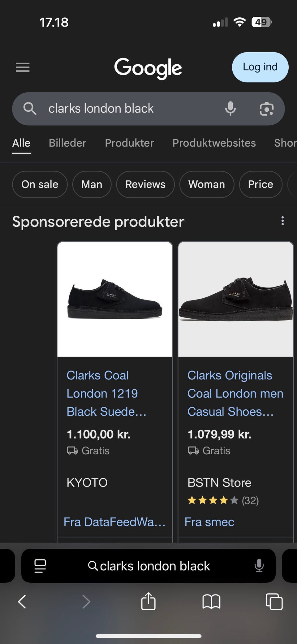Tap the Safari address bar microphone
This screenshot has width=297, height=644.
click(259, 566)
